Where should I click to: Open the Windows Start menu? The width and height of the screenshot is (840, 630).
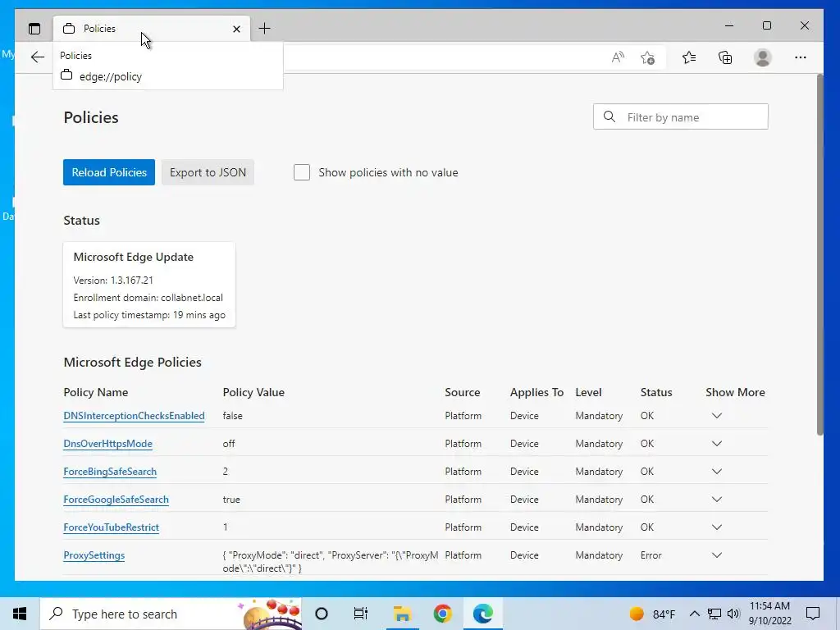[x=20, y=614]
